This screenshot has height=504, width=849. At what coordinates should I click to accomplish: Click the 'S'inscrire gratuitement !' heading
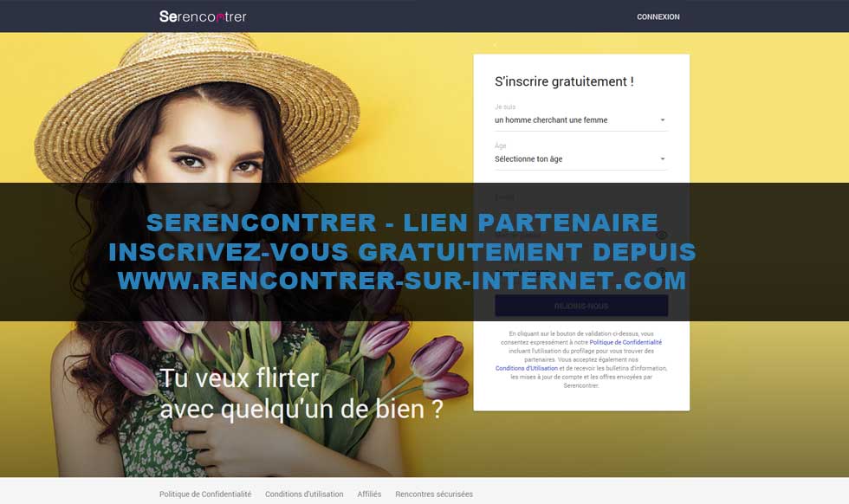564,81
